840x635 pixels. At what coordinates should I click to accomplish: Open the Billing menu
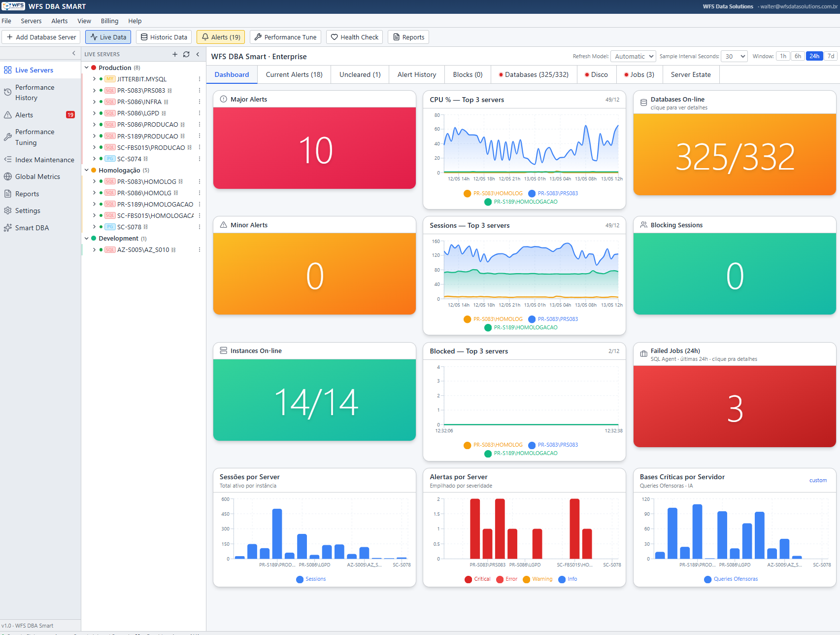(109, 21)
